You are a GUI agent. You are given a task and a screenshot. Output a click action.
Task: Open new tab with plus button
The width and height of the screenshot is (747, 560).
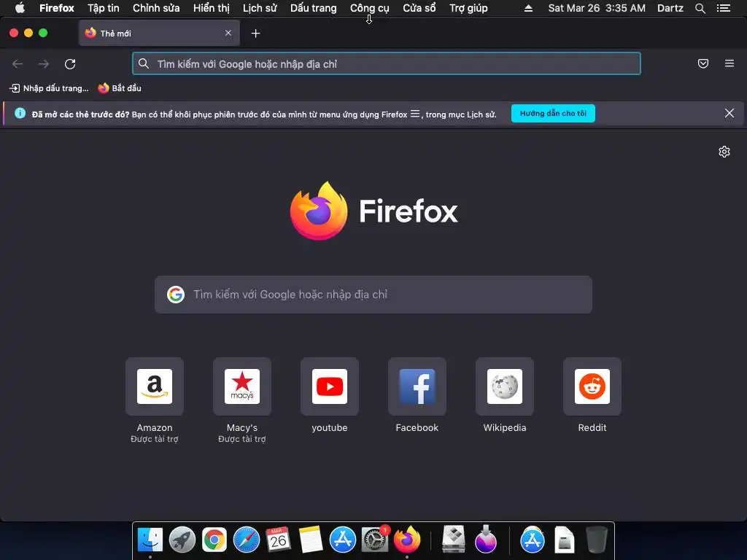pos(256,34)
